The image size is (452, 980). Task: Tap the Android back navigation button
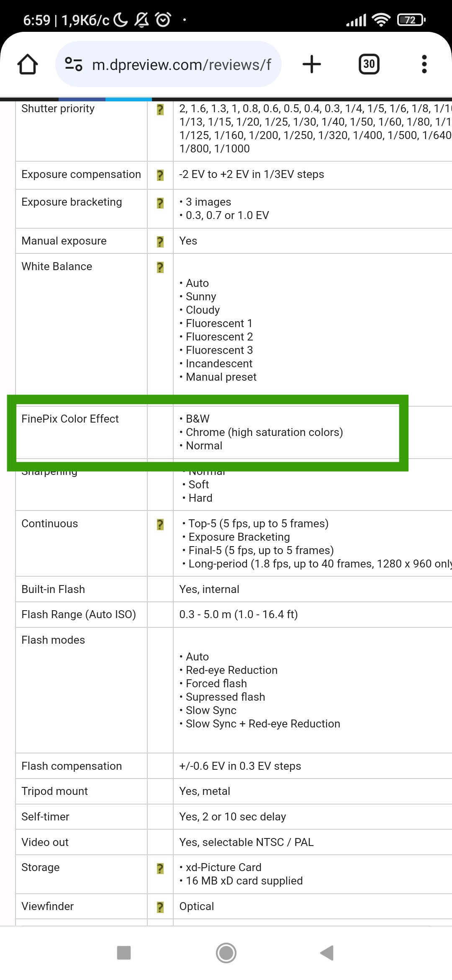point(326,953)
